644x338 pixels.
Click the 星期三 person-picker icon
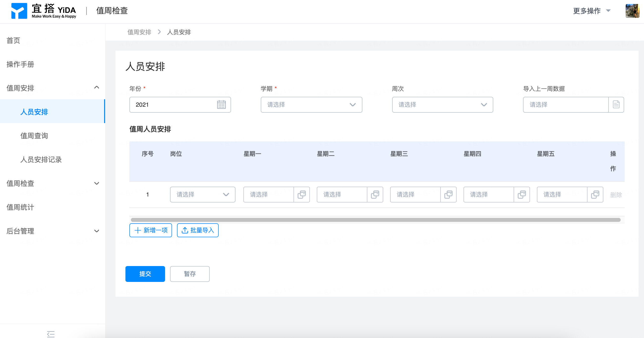(448, 195)
